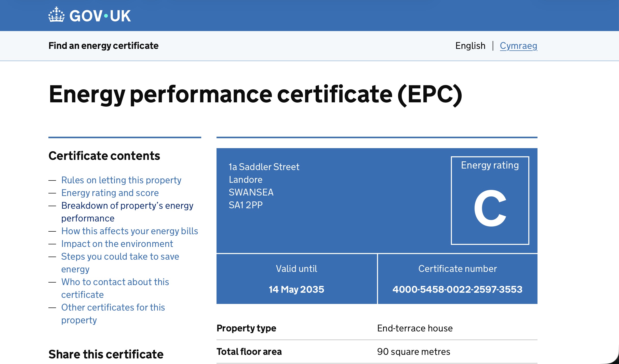Open 'Impact on the environment' section

pos(117,244)
